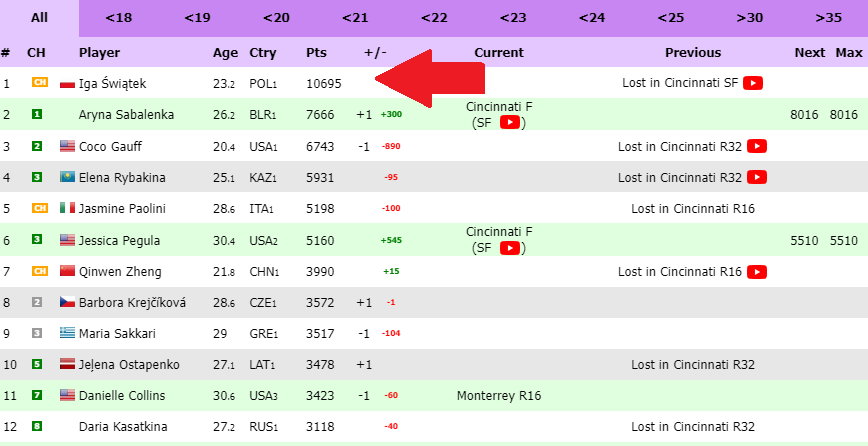Click the Monterrey R16 entry for Collins
The image size is (868, 446).
click(x=499, y=396)
